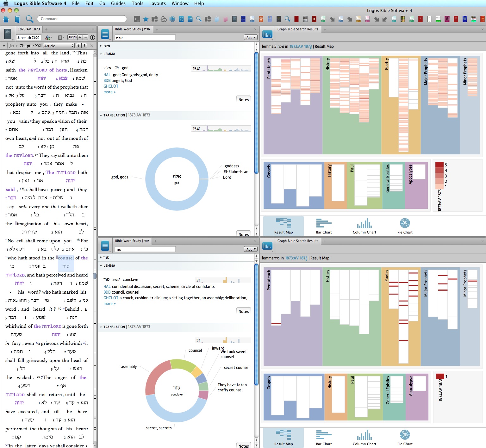Click 'more »' in the אלה lemma section
The height and width of the screenshot is (448, 486).
[x=109, y=92]
